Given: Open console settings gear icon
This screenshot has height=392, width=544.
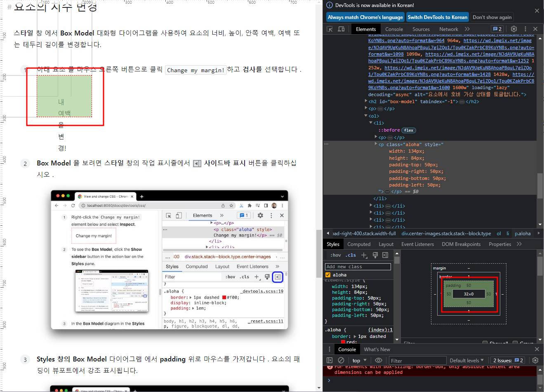Looking at the screenshot, I should (535, 360).
